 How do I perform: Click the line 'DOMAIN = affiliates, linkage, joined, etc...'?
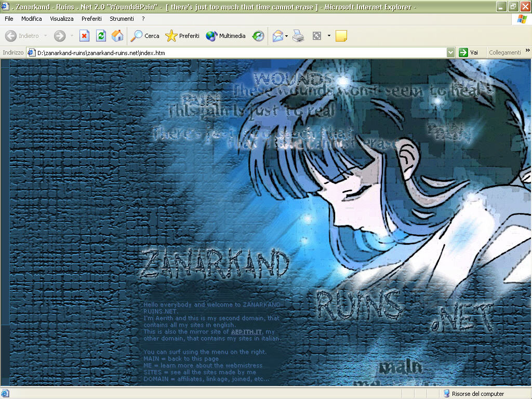[207, 379]
